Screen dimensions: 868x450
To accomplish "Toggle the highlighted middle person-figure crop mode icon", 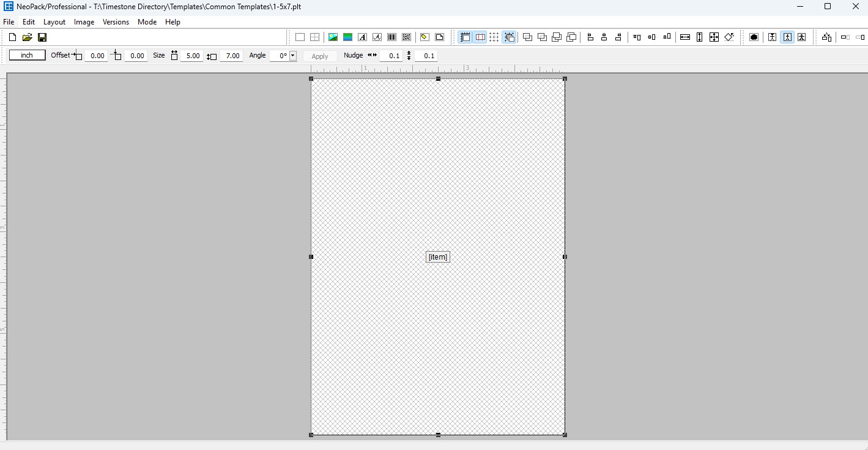I will click(787, 37).
